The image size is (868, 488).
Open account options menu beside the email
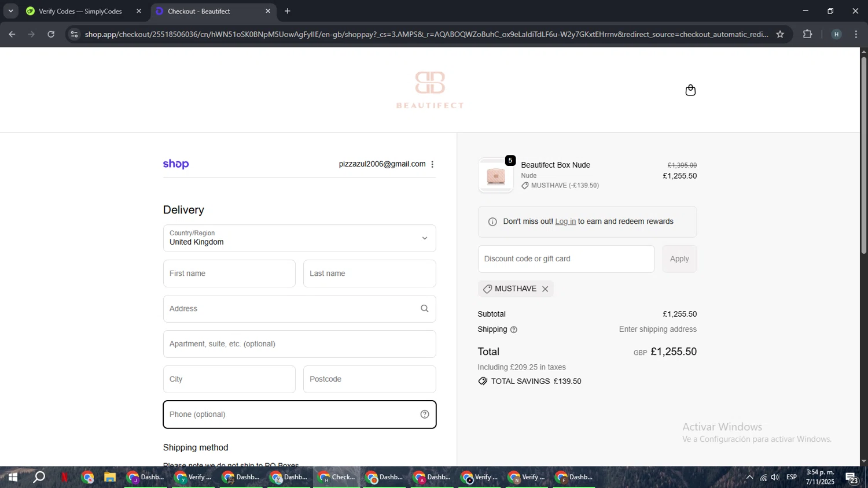click(432, 164)
